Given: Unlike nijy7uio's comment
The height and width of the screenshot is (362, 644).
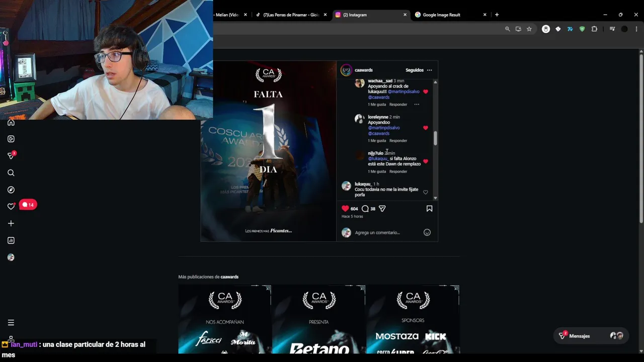Looking at the screenshot, I should point(425,161).
